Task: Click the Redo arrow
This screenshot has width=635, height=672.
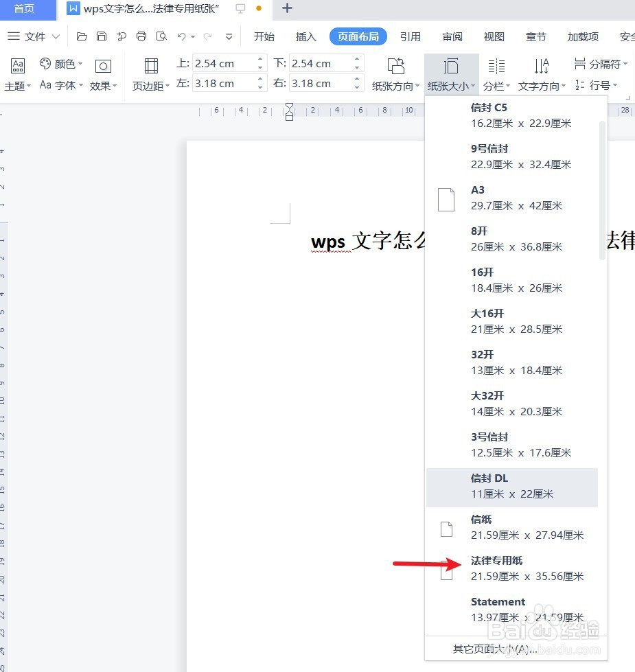Action: point(208,37)
